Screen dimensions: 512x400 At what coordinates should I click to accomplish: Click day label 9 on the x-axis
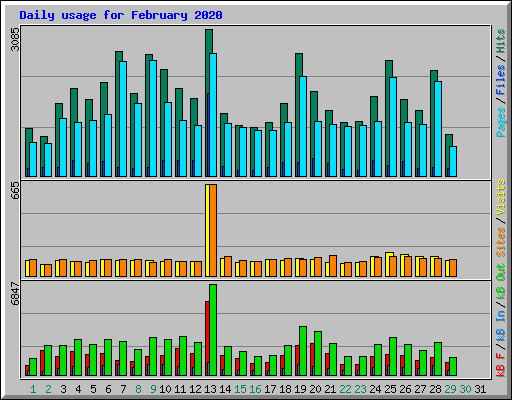tap(153, 389)
